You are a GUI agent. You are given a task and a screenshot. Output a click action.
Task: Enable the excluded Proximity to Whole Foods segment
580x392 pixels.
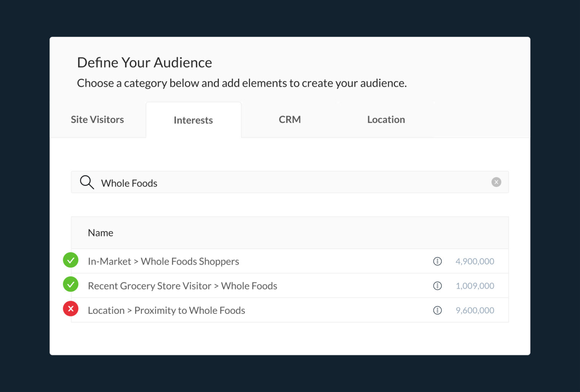70,309
